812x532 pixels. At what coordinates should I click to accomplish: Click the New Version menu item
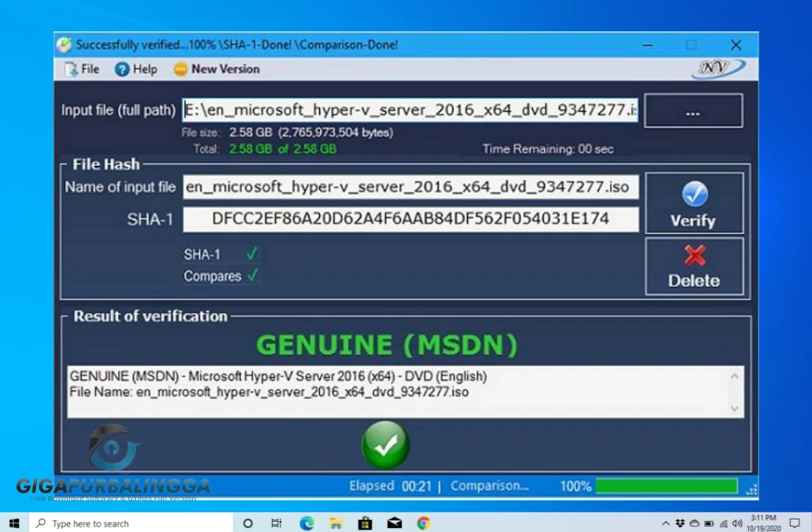click(216, 69)
